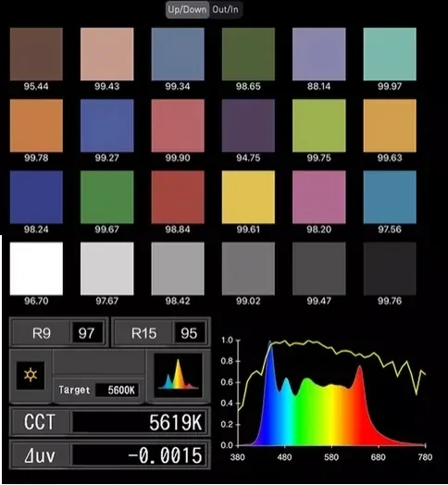448x485 pixels.
Task: Click the 0.2 intensity axis label
Action: [227, 424]
